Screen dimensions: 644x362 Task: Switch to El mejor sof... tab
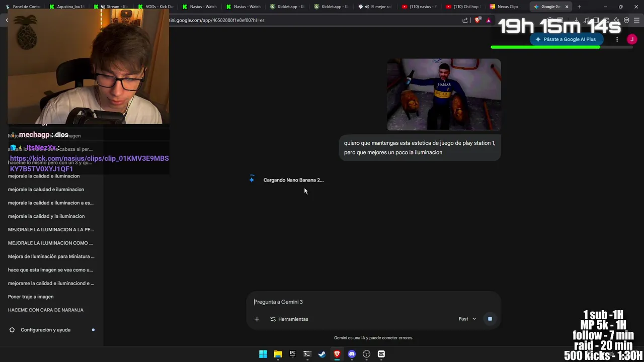click(377, 7)
